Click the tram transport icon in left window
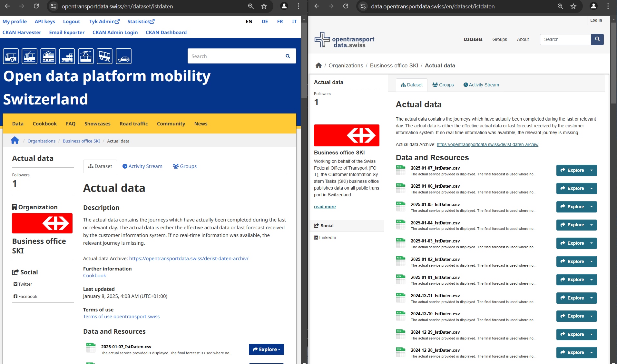Viewport: 617px width, 364px height. (x=30, y=56)
